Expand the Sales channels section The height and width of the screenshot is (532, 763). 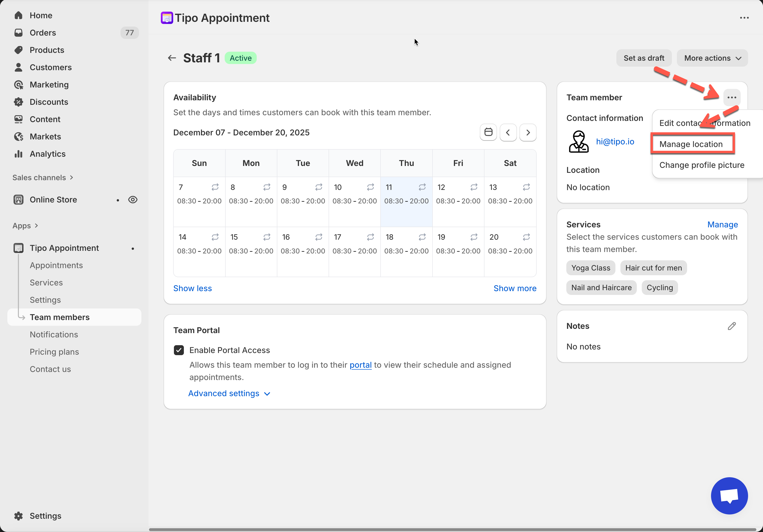(42, 178)
